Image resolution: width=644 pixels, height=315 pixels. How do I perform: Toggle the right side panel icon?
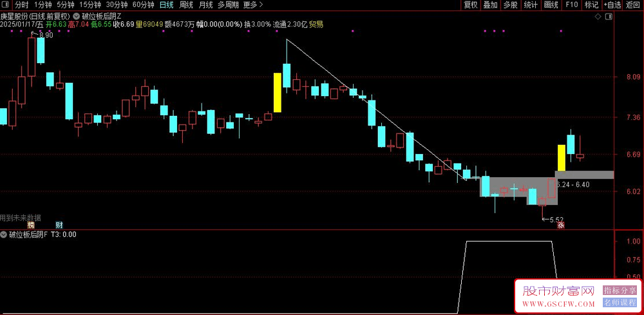tap(609, 17)
